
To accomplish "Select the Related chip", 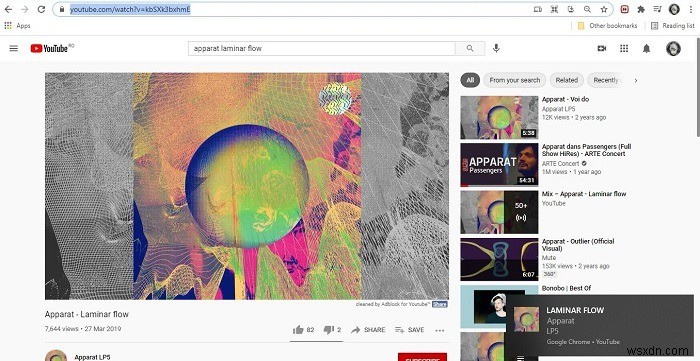I will (x=567, y=80).
